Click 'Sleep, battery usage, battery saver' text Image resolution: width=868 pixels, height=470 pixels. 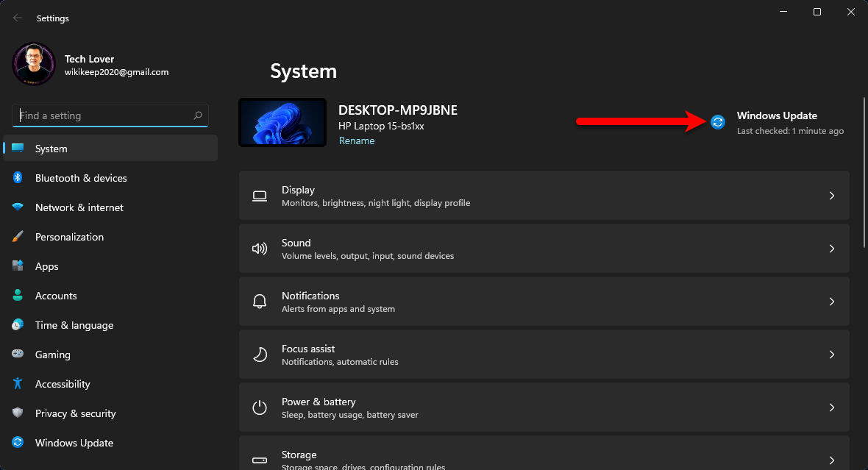[x=350, y=415]
